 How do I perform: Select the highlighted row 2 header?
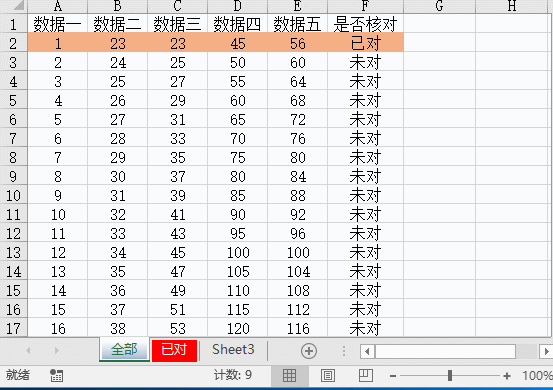[x=13, y=43]
